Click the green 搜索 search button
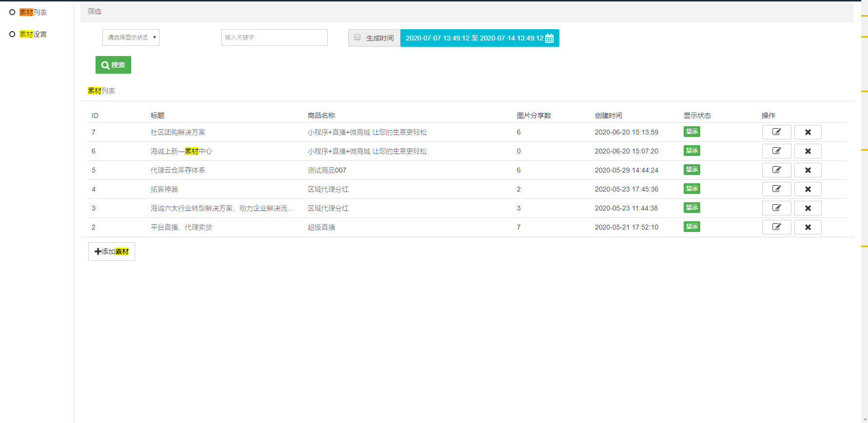 [x=113, y=65]
